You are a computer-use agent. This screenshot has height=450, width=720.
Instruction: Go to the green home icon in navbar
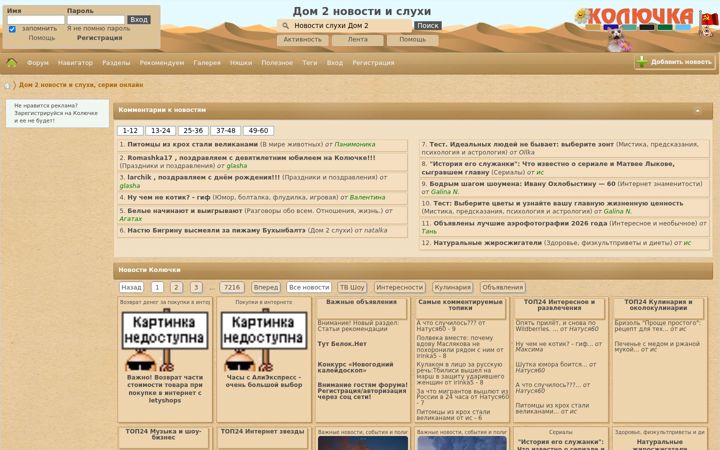(x=11, y=62)
